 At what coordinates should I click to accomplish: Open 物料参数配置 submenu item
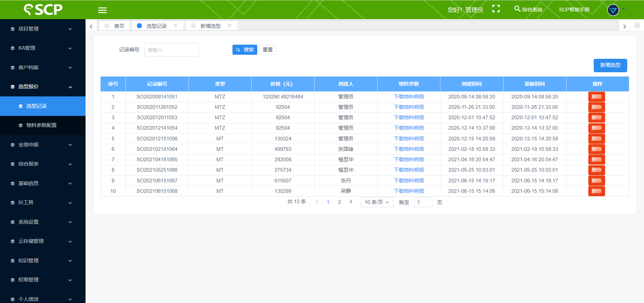(43, 125)
